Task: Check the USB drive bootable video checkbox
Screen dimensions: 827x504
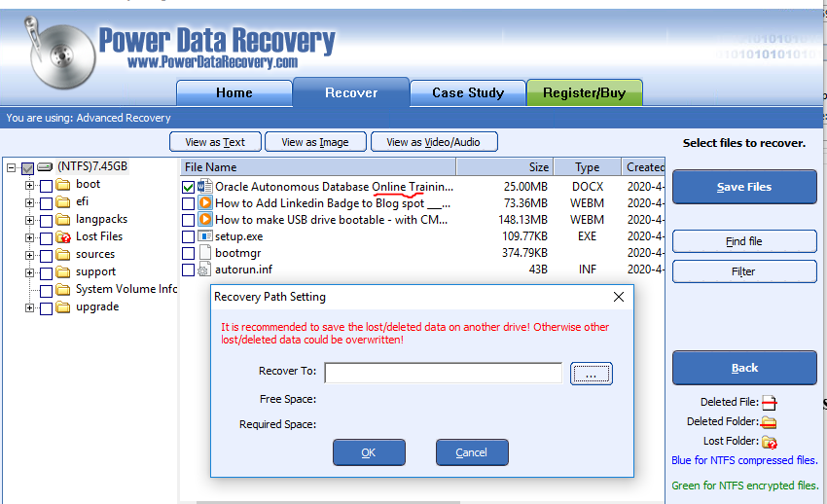Action: click(x=189, y=220)
